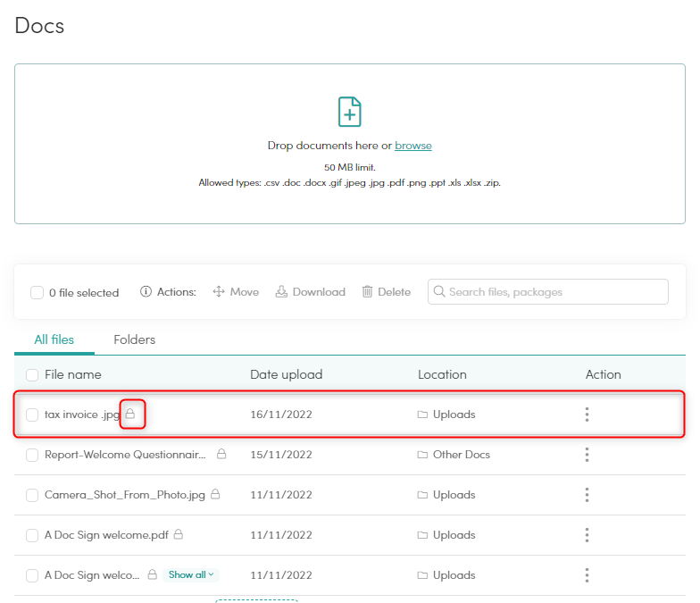The height and width of the screenshot is (603, 700).
Task: Click lock icon beside A Doc Sign welcome.pdf
Action: [x=179, y=534]
